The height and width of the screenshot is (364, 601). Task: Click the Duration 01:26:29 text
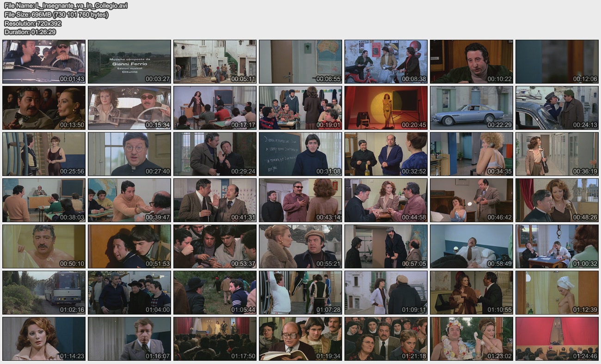coord(30,32)
